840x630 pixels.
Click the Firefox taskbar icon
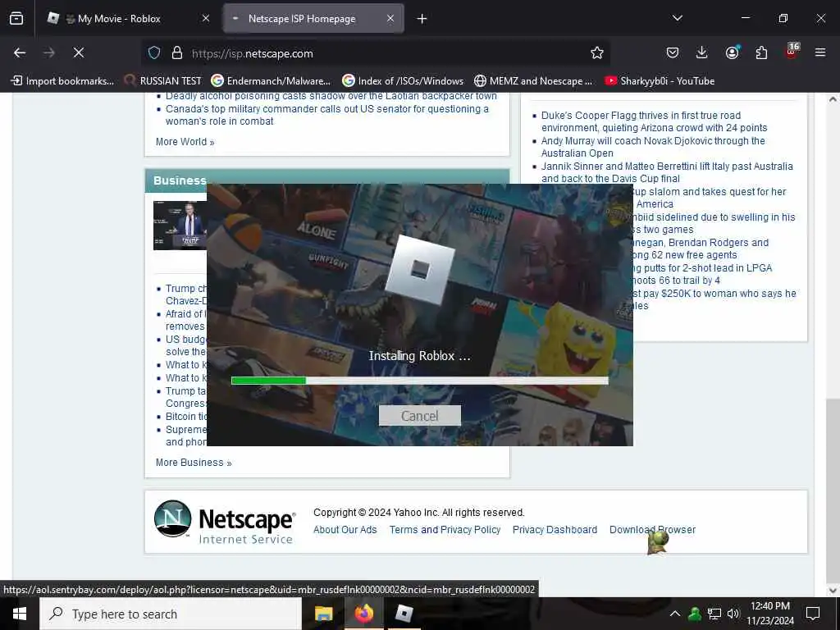(363, 614)
